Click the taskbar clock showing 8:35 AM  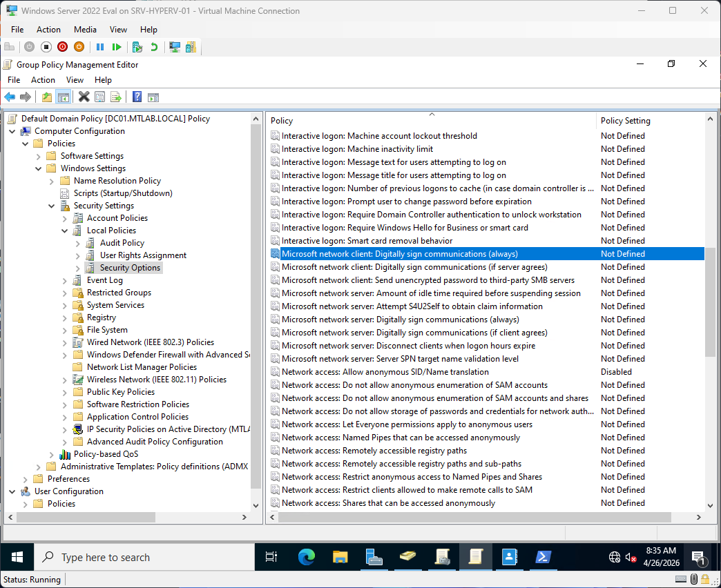pyautogui.click(x=661, y=557)
